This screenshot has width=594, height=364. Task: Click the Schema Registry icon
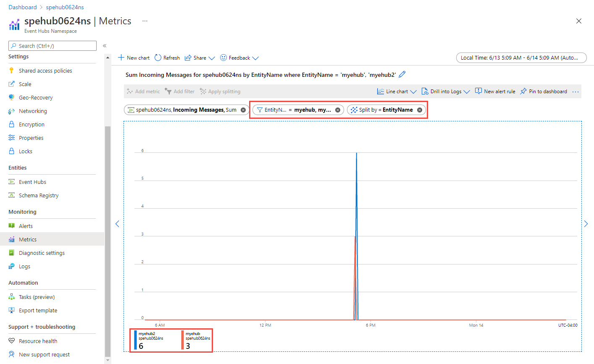click(11, 195)
